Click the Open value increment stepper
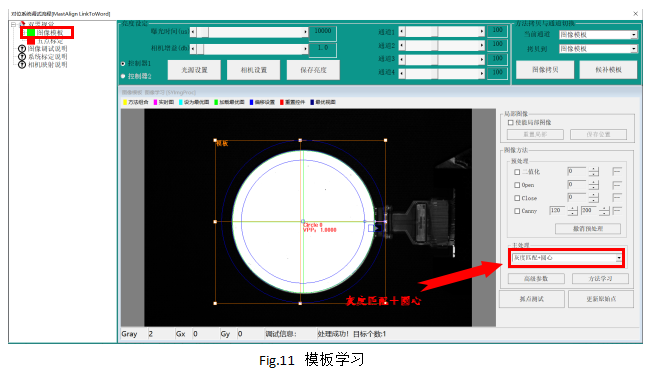 [x=594, y=182]
